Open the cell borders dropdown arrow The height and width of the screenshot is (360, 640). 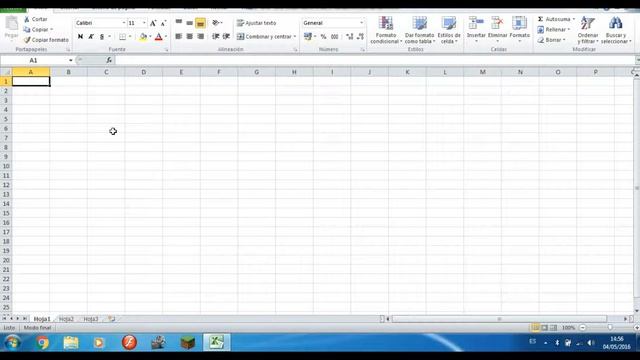130,37
